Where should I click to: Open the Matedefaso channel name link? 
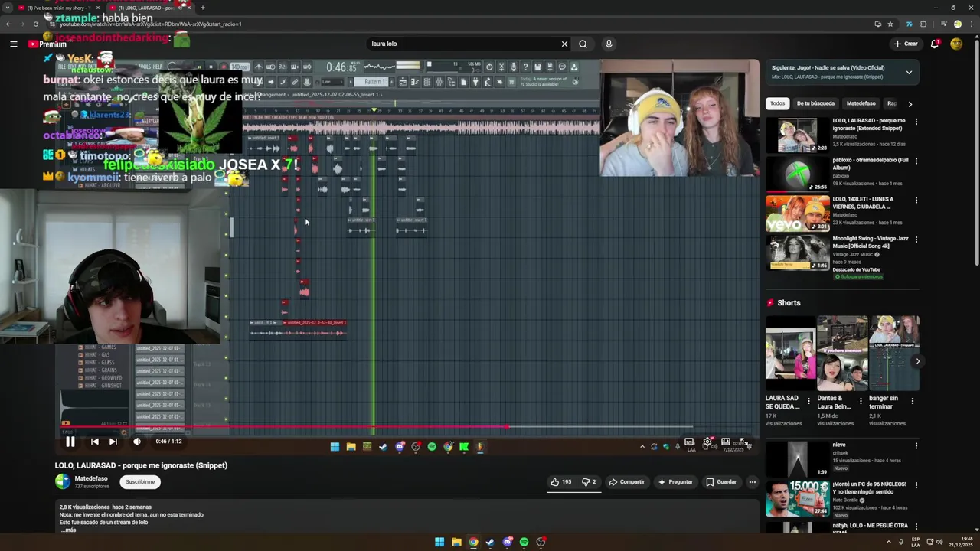(91, 478)
